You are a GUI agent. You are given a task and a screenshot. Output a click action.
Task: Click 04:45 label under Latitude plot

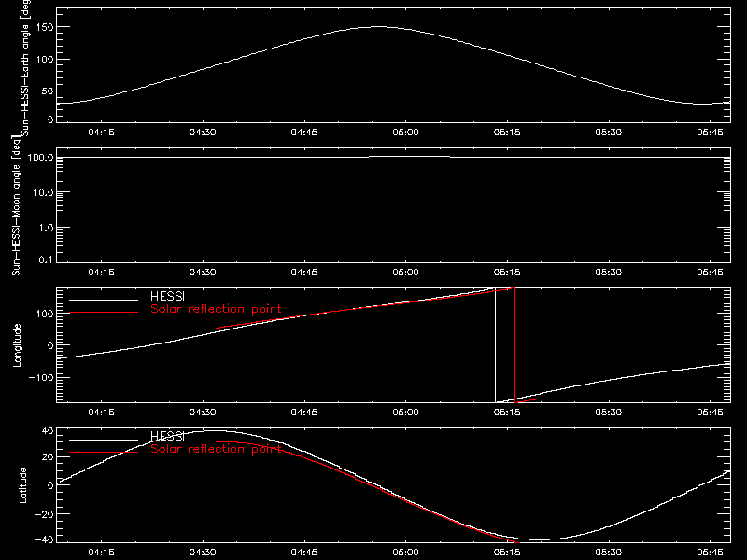point(304,553)
